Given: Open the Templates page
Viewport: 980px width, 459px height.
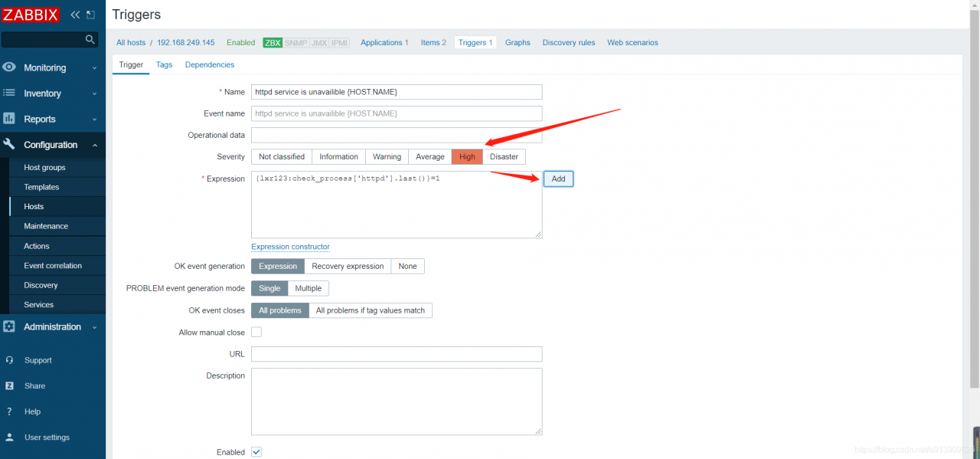Looking at the screenshot, I should point(41,187).
